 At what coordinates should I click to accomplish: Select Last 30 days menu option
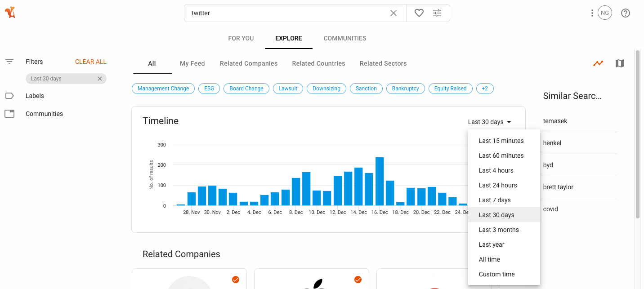point(504,215)
